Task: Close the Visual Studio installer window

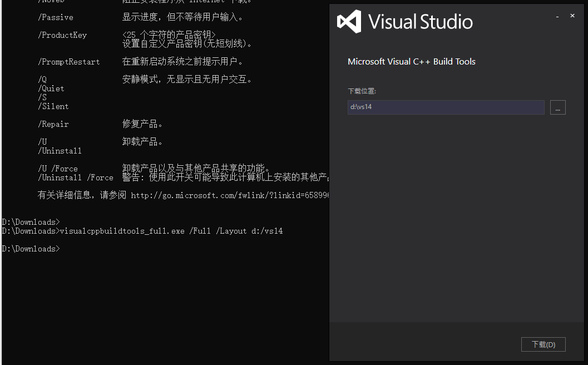Action: 572,16
